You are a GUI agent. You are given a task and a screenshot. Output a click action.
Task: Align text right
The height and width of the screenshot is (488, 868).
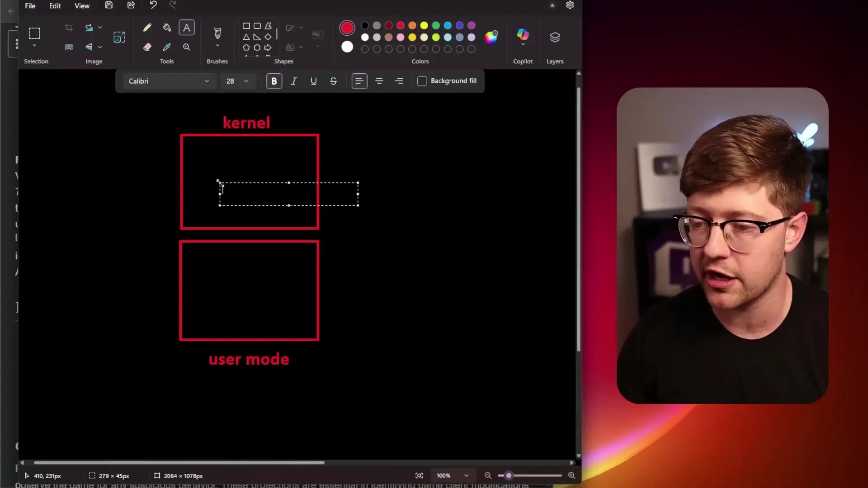[399, 81]
